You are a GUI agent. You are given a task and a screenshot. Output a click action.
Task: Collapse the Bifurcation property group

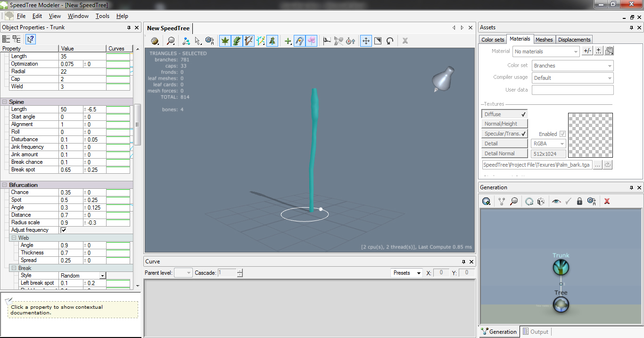click(x=5, y=185)
